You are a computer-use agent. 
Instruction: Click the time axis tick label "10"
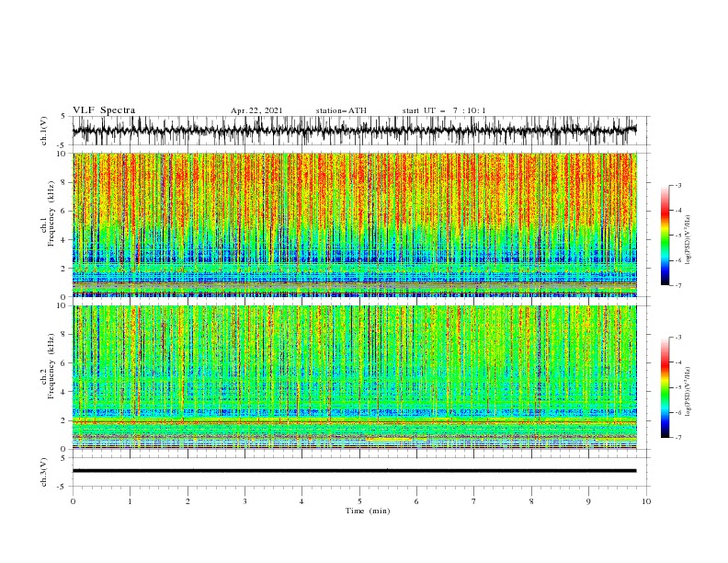(x=646, y=501)
